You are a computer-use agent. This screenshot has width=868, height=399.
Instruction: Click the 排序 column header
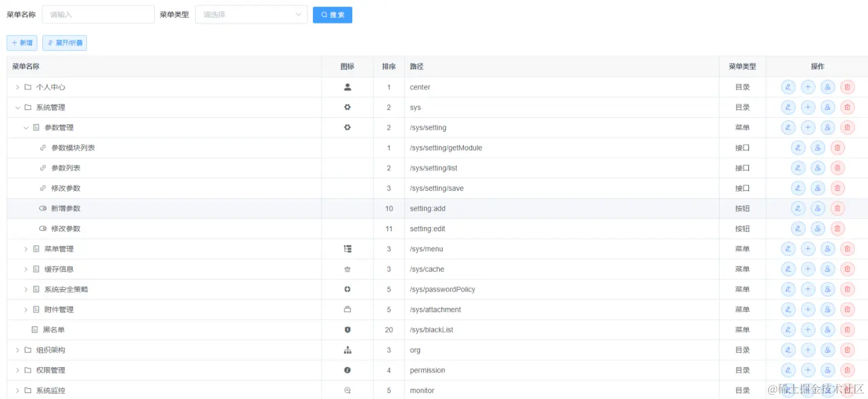(389, 66)
